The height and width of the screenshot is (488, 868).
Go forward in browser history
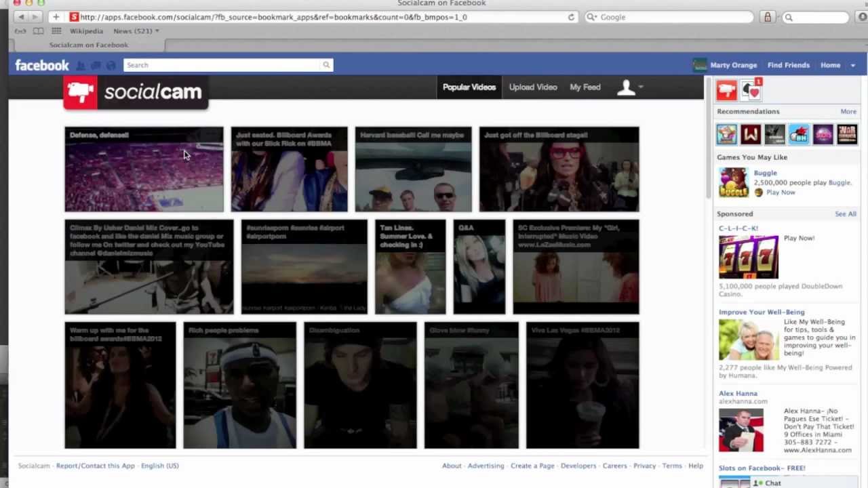tap(36, 17)
